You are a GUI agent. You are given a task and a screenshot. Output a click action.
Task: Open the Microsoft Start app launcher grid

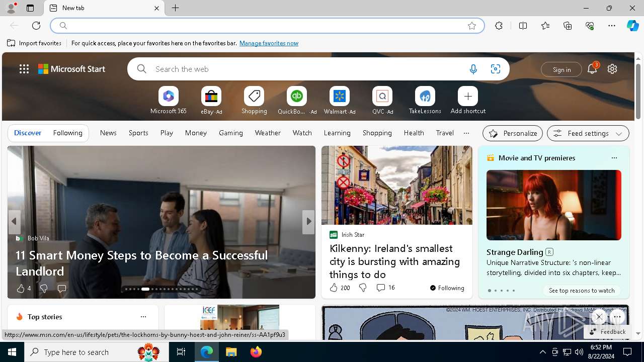tap(24, 69)
